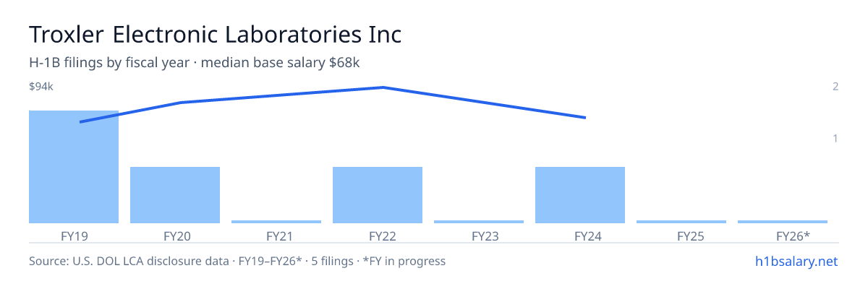
Task: Click the $94k axis label
Action: click(41, 87)
